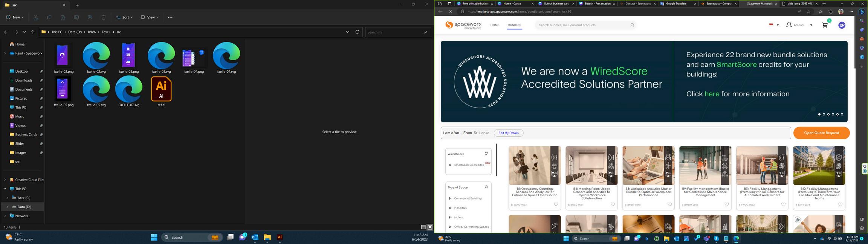The image size is (868, 244).
Task: Open recent locations chevron in File Explorer navigation
Action: (x=24, y=32)
